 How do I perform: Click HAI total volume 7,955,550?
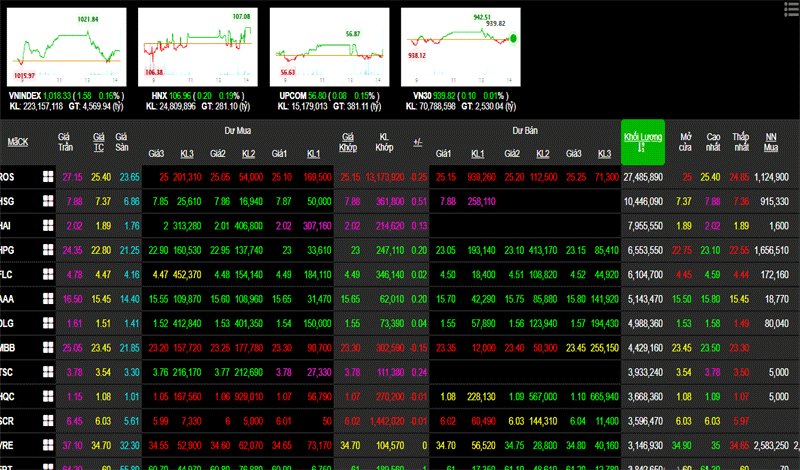[645, 226]
